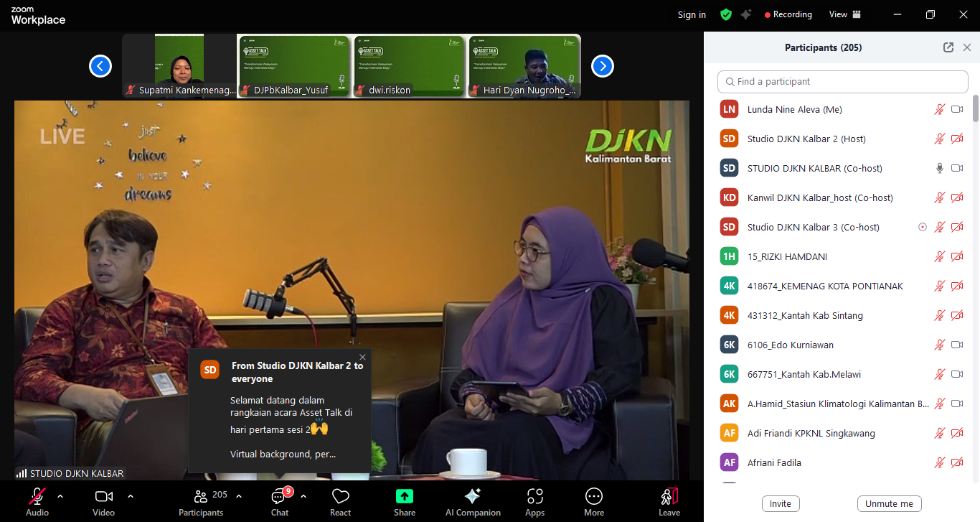Toggle the muted Audio microphone button
The height and width of the screenshot is (522, 980).
pos(37,497)
